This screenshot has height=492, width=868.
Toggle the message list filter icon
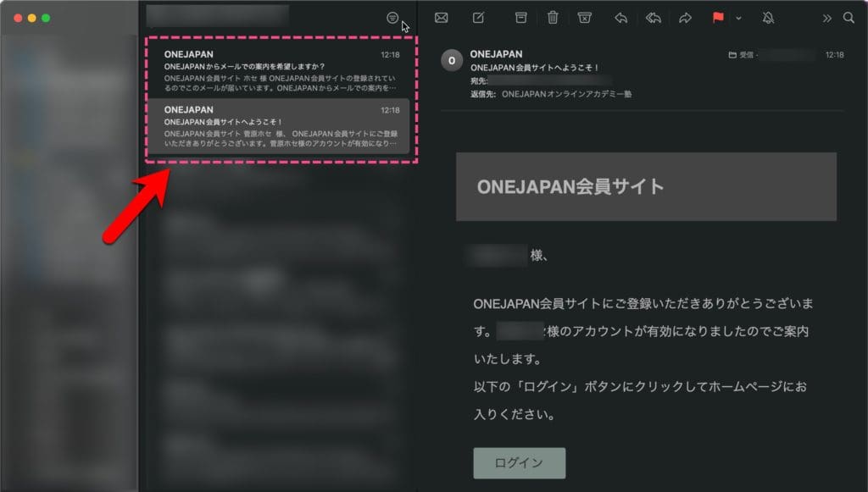coord(392,18)
